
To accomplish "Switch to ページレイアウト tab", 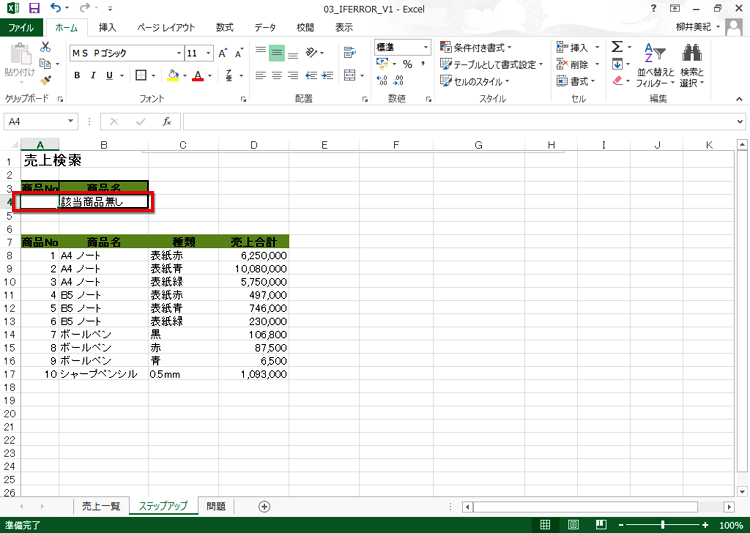I will coord(166,27).
